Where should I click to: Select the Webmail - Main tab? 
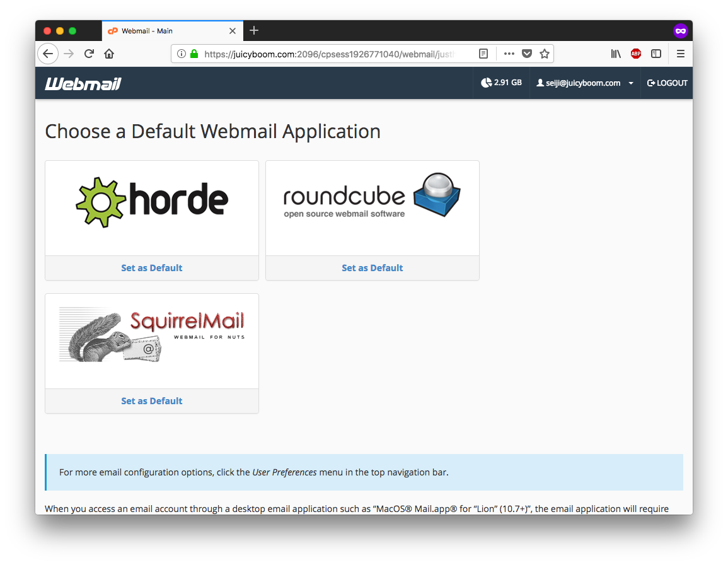164,31
